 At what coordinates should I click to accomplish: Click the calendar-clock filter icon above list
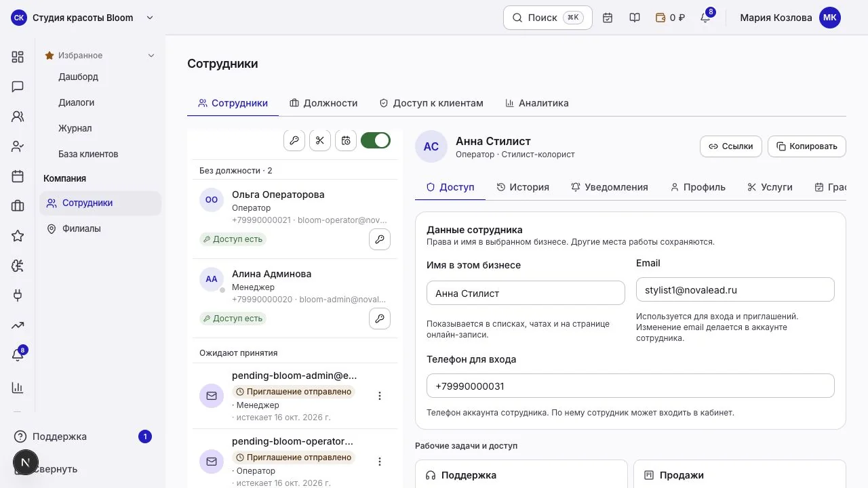[x=346, y=140]
